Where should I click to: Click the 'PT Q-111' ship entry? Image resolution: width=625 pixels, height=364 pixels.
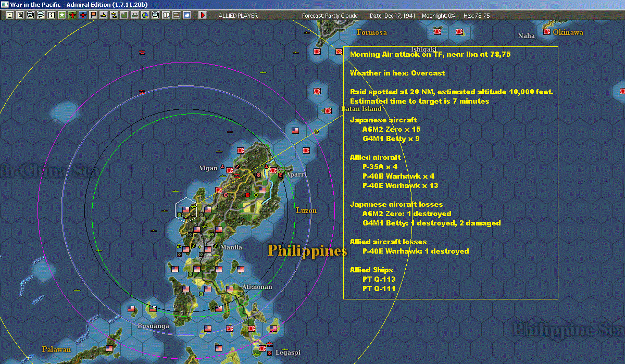coord(379,288)
